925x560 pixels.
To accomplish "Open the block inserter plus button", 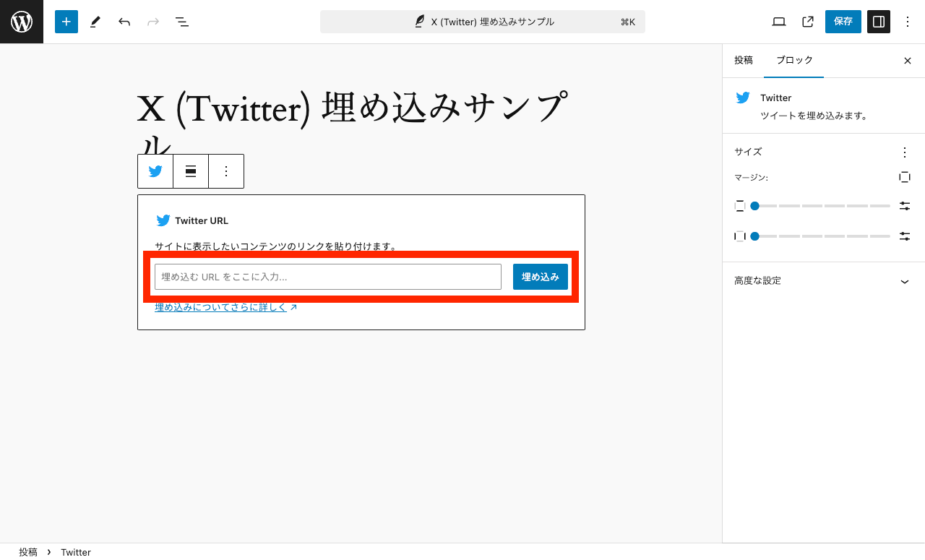I will coord(66,22).
